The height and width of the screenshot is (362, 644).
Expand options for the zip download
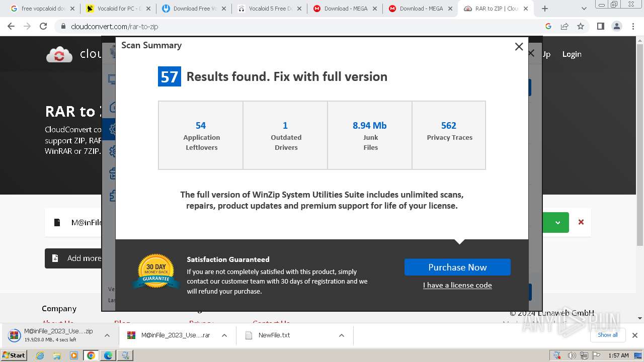107,335
